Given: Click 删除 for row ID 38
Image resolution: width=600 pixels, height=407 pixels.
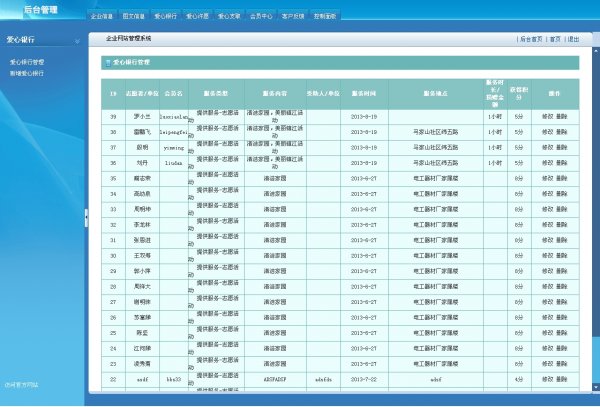Looking at the screenshot, I should coord(561,132).
